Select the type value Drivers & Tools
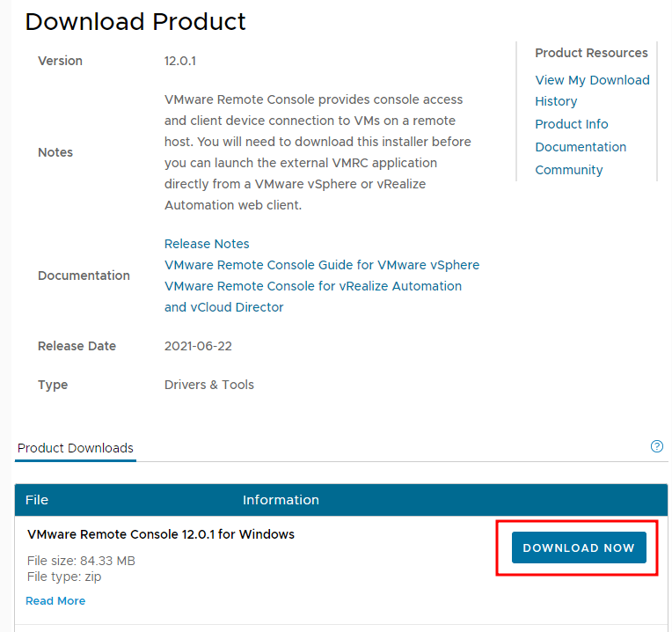Viewport: 672px width, 632px height. point(209,385)
